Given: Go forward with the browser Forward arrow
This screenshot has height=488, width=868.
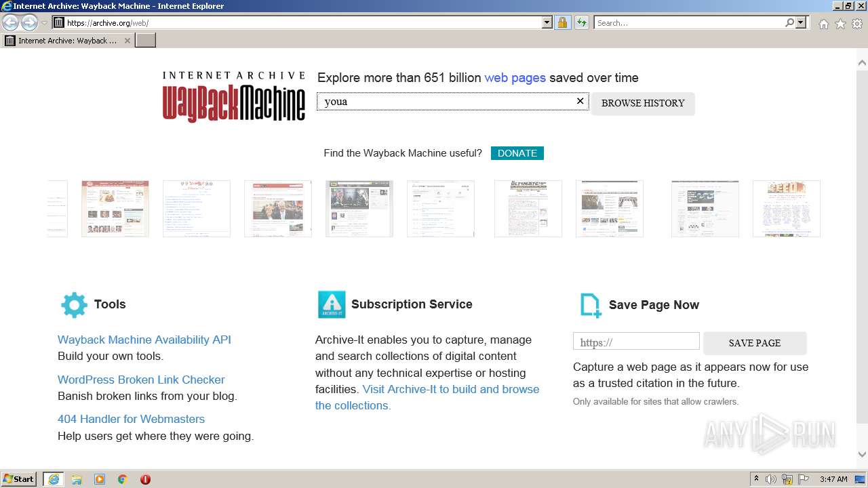Looking at the screenshot, I should click(29, 23).
